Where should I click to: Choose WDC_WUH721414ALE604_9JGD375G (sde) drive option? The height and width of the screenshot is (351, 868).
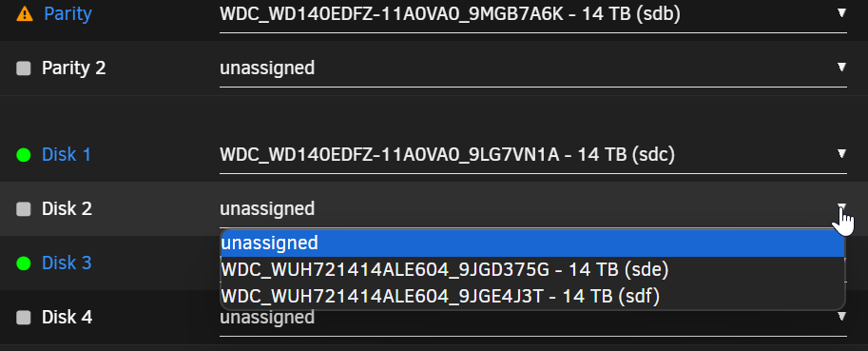pyautogui.click(x=532, y=270)
